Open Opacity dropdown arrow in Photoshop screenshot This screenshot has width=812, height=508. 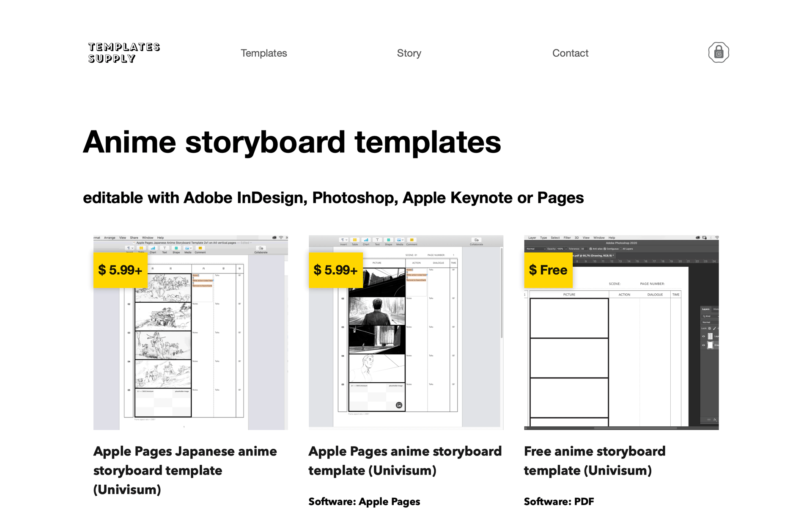566,249
